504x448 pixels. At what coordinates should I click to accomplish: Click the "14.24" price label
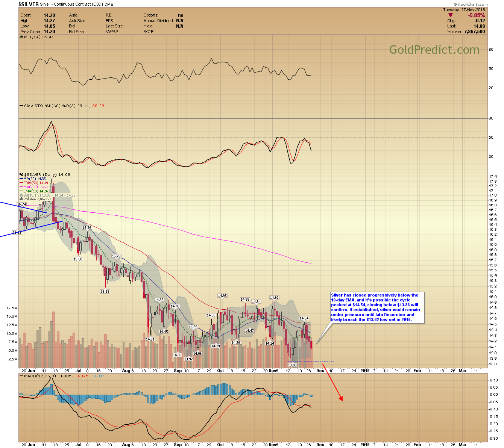coord(270,343)
